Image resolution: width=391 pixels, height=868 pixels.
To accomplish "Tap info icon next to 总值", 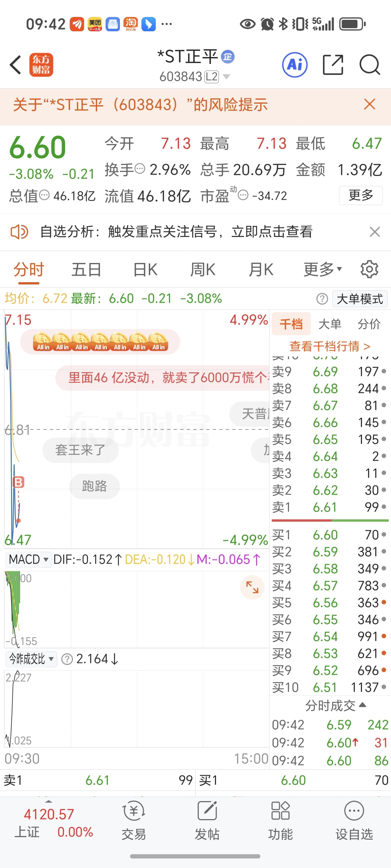I will pyautogui.click(x=44, y=195).
